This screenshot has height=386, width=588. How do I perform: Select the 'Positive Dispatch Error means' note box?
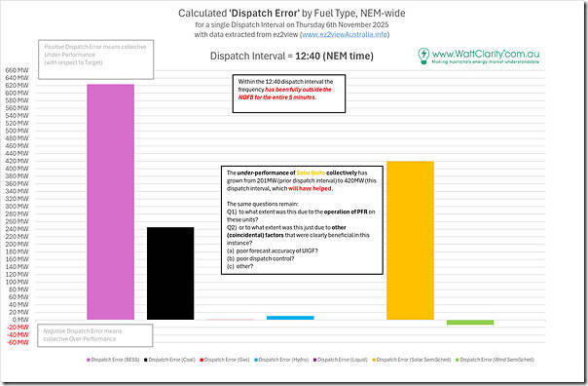[x=96, y=59]
